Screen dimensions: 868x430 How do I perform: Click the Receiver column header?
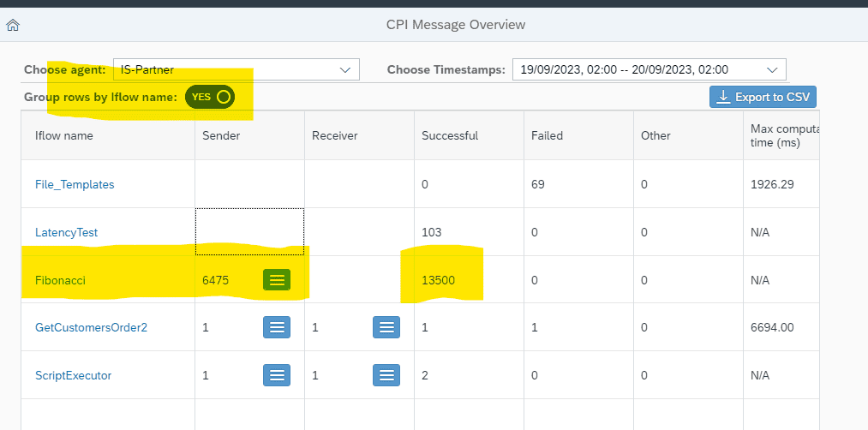(x=359, y=135)
